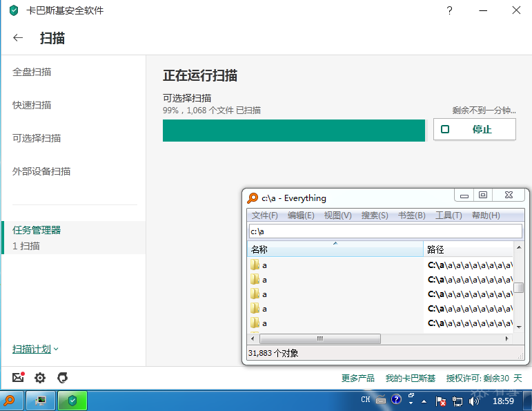Open 视图(V) menu in Everything

tap(337, 216)
